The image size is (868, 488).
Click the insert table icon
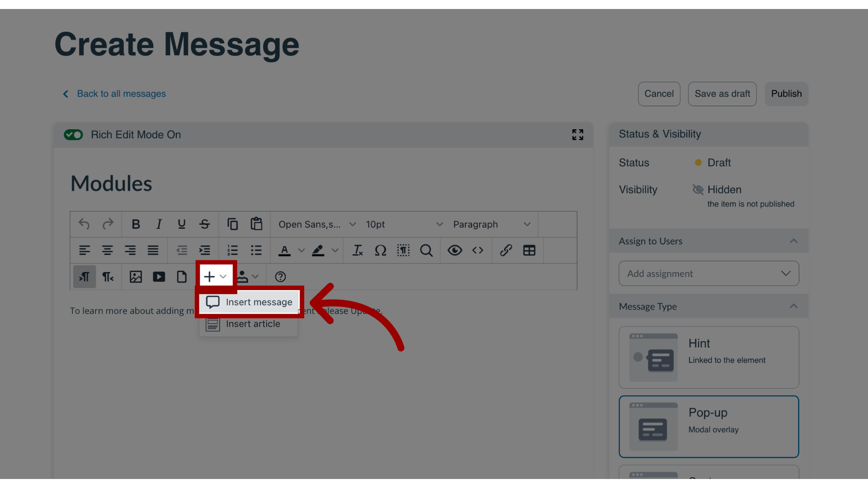pyautogui.click(x=529, y=250)
